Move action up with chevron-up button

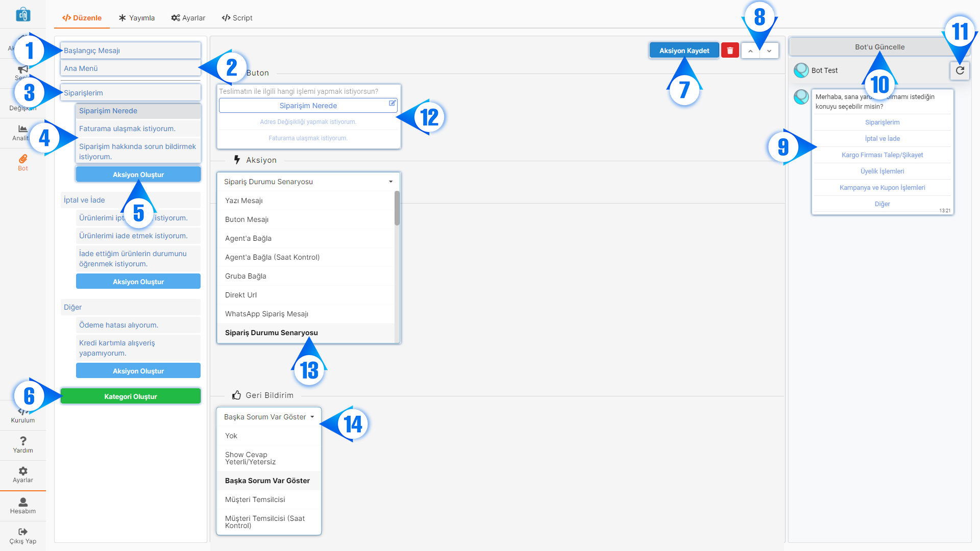pos(750,51)
